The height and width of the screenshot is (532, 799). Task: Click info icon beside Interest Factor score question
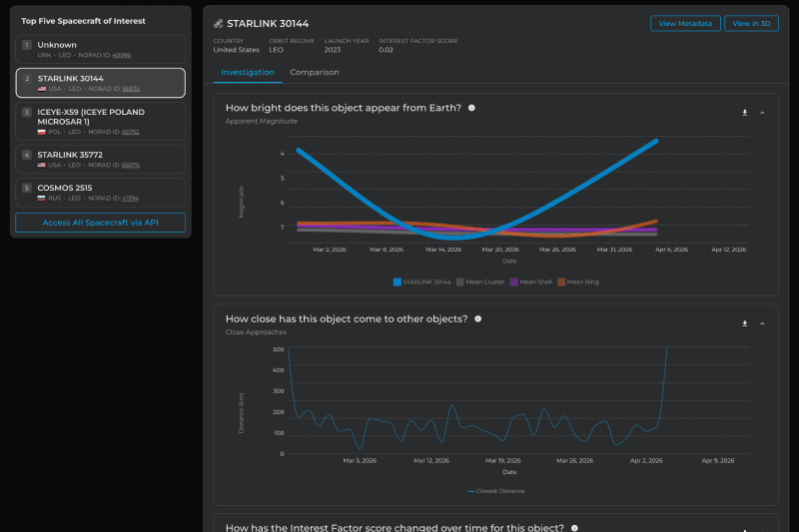575,528
